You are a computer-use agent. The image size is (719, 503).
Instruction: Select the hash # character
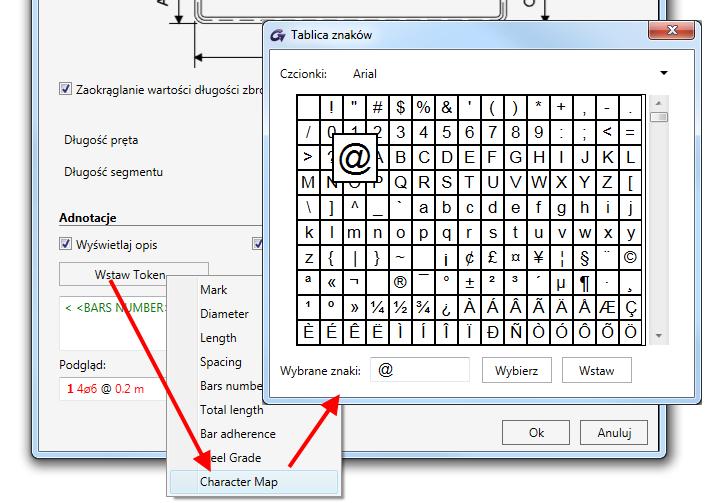click(x=377, y=107)
